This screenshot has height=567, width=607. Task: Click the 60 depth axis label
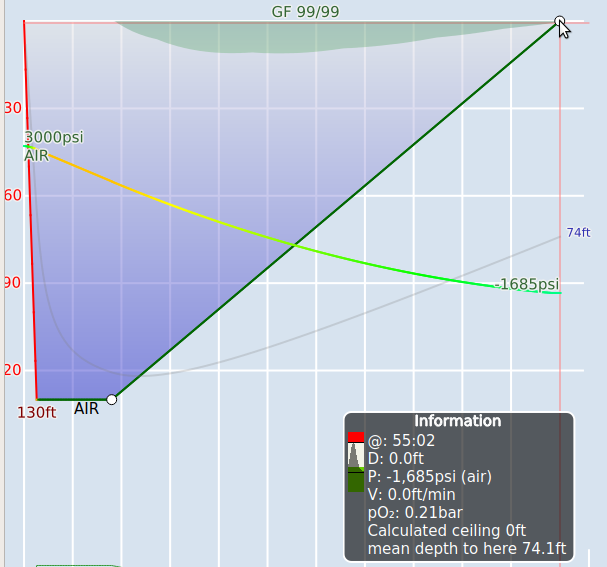click(x=13, y=195)
